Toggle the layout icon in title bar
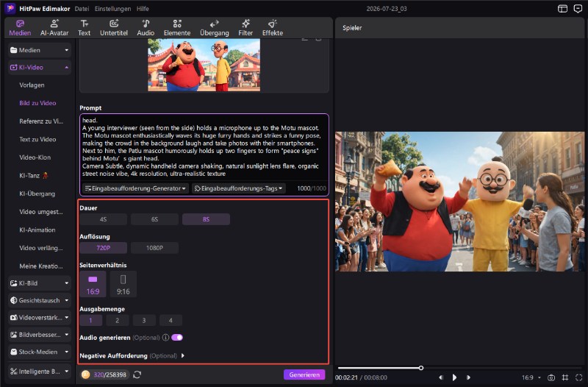 coord(562,9)
